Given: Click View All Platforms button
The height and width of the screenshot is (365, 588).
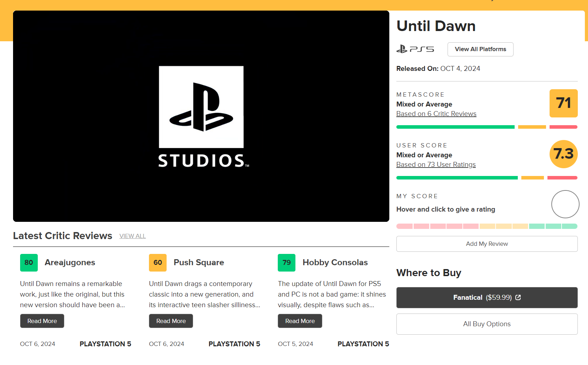Looking at the screenshot, I should tap(480, 49).
